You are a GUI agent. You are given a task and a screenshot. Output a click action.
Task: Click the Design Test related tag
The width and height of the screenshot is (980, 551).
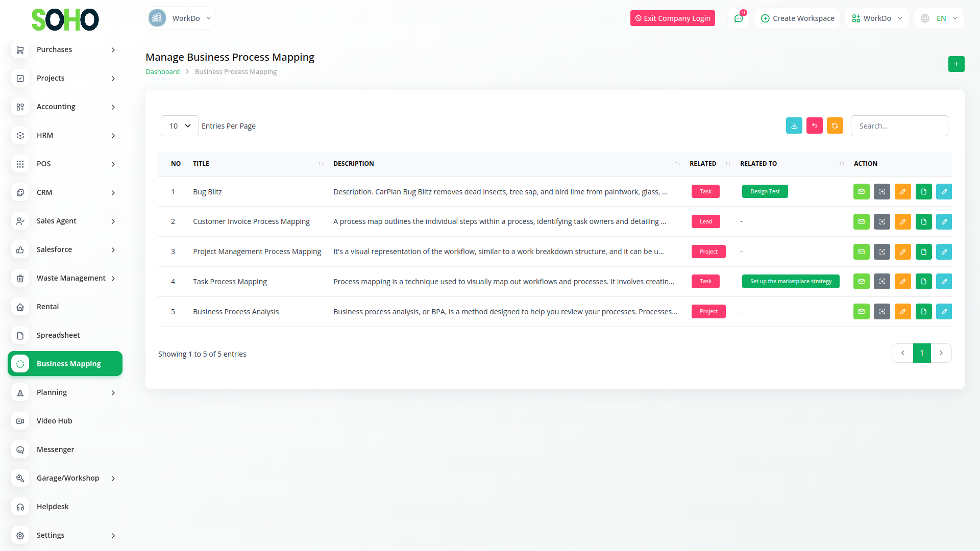click(x=765, y=192)
